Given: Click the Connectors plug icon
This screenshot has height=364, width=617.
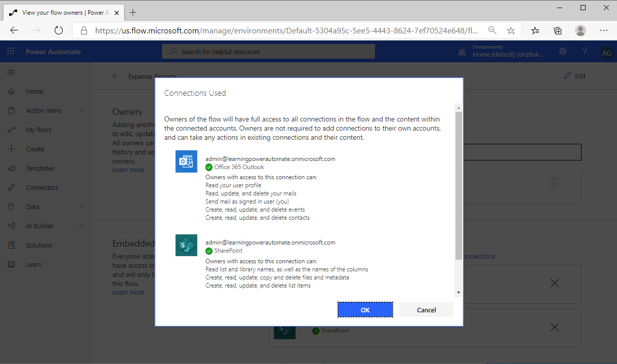Looking at the screenshot, I should (11, 188).
